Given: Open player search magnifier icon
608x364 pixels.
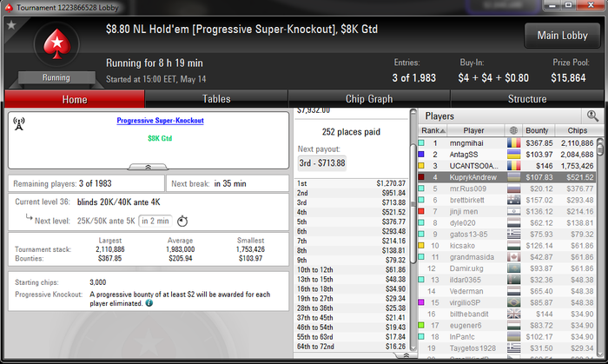Looking at the screenshot, I should (592, 116).
